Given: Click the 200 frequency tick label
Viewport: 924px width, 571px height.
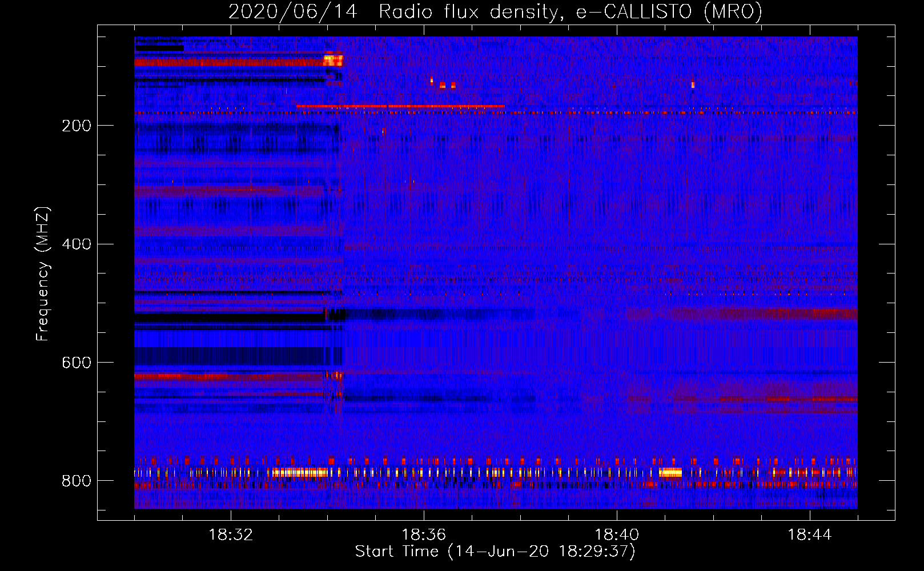Looking at the screenshot, I should coord(77,126).
